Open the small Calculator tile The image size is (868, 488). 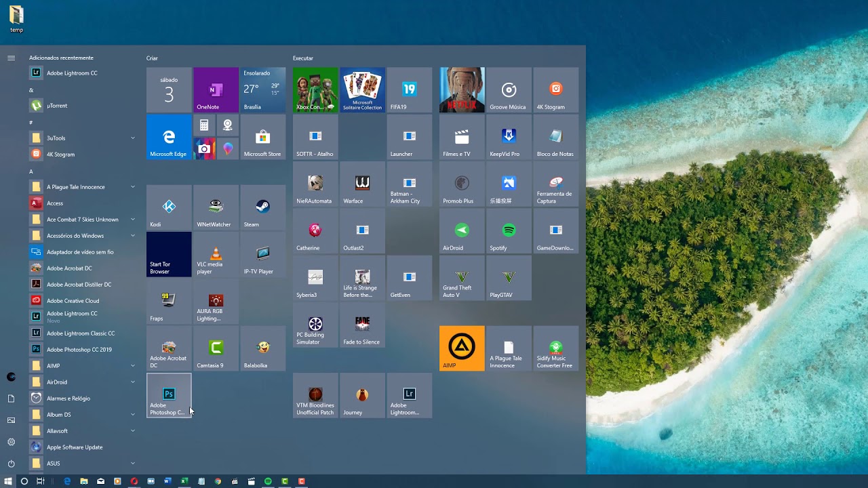[204, 125]
